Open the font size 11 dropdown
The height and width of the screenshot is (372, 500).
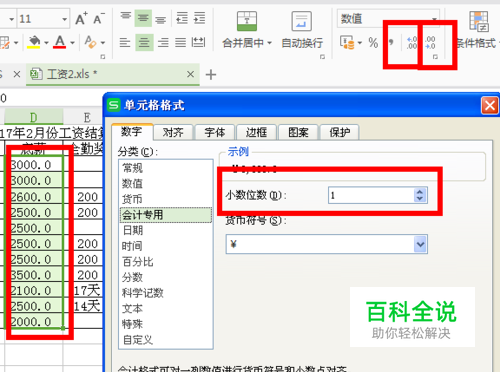[x=65, y=19]
